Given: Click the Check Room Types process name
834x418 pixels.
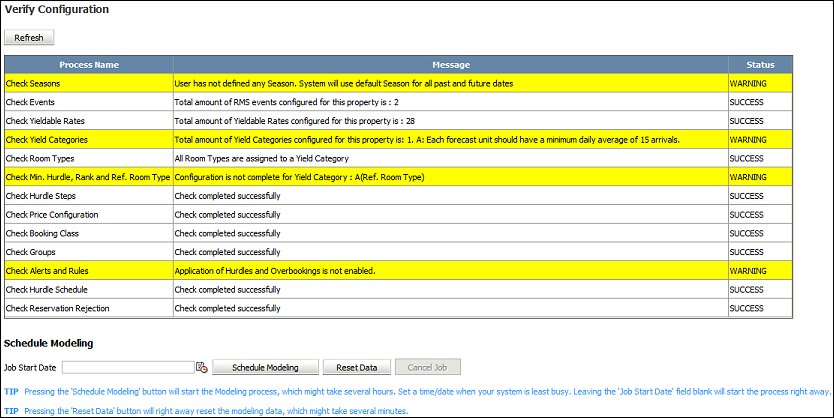Looking at the screenshot, I should pos(40,158).
